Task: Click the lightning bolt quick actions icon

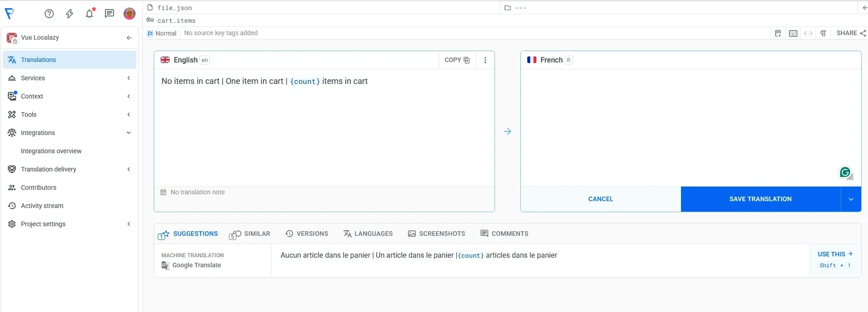Action: (x=69, y=14)
